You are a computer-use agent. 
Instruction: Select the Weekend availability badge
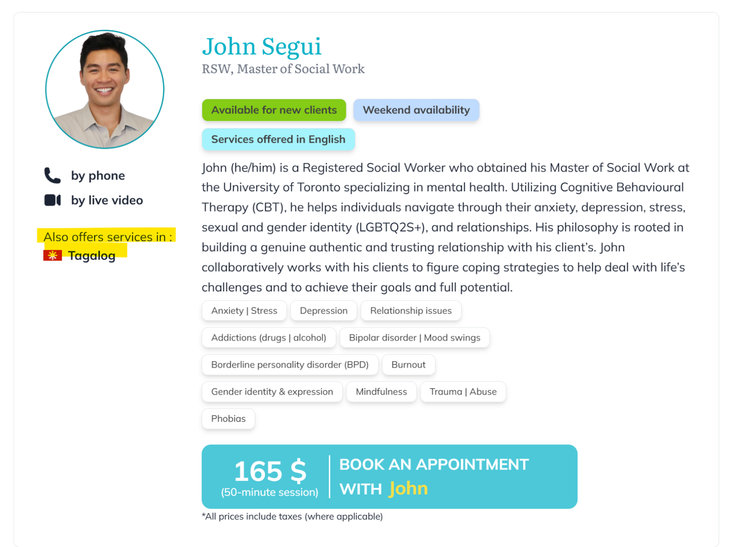coord(416,110)
